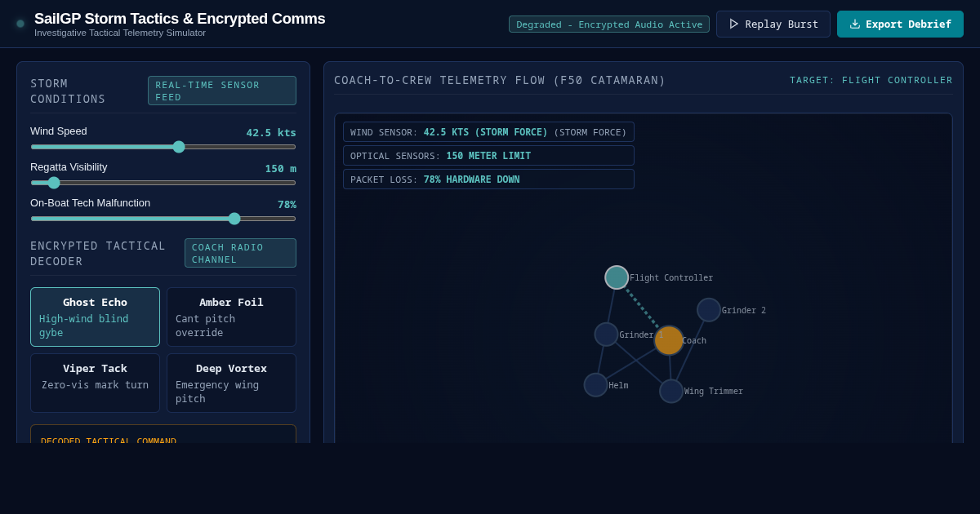Adjust the Regatta Visibility slider
980x514 pixels.
click(163, 183)
